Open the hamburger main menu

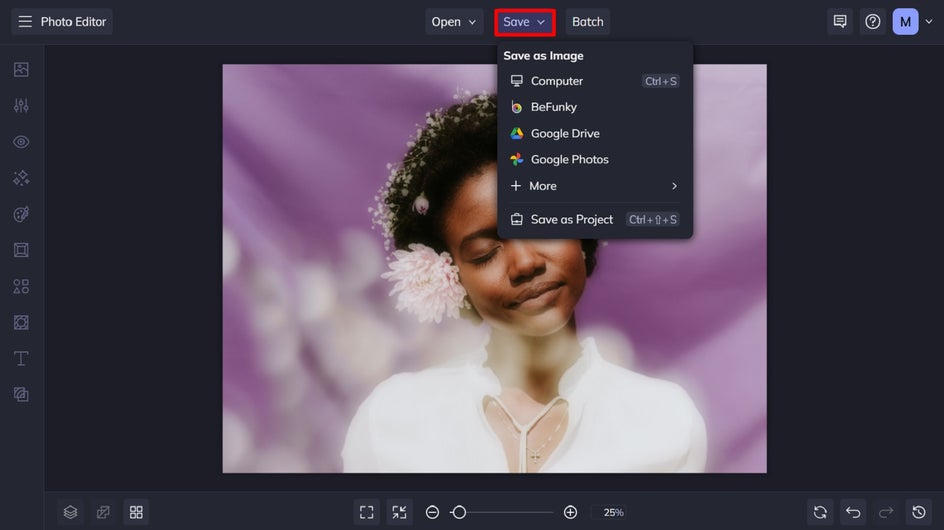click(x=25, y=22)
